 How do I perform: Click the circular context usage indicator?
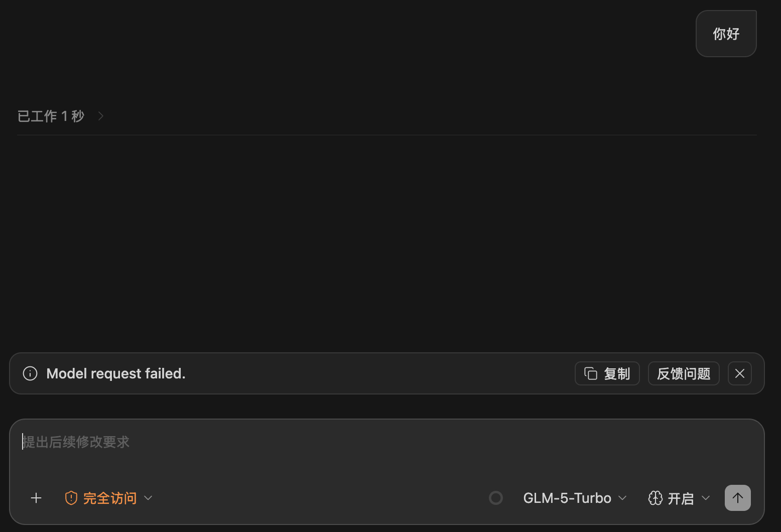click(x=496, y=498)
